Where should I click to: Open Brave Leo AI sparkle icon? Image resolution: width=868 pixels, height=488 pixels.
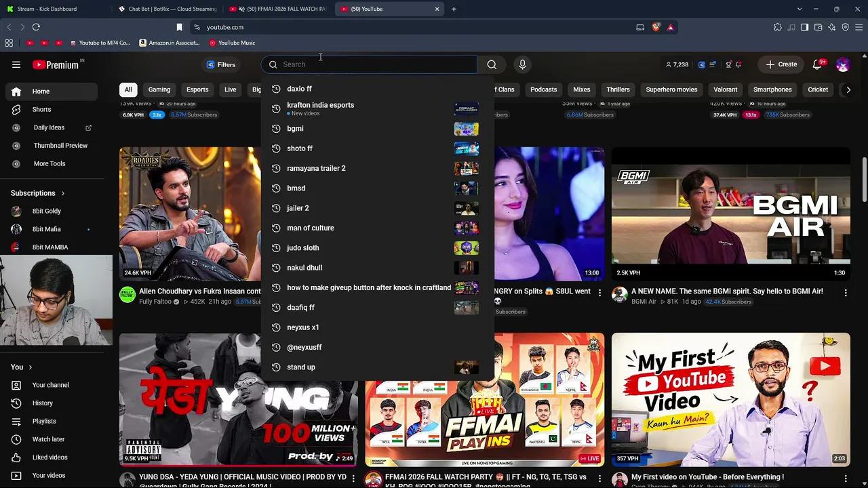[831, 27]
